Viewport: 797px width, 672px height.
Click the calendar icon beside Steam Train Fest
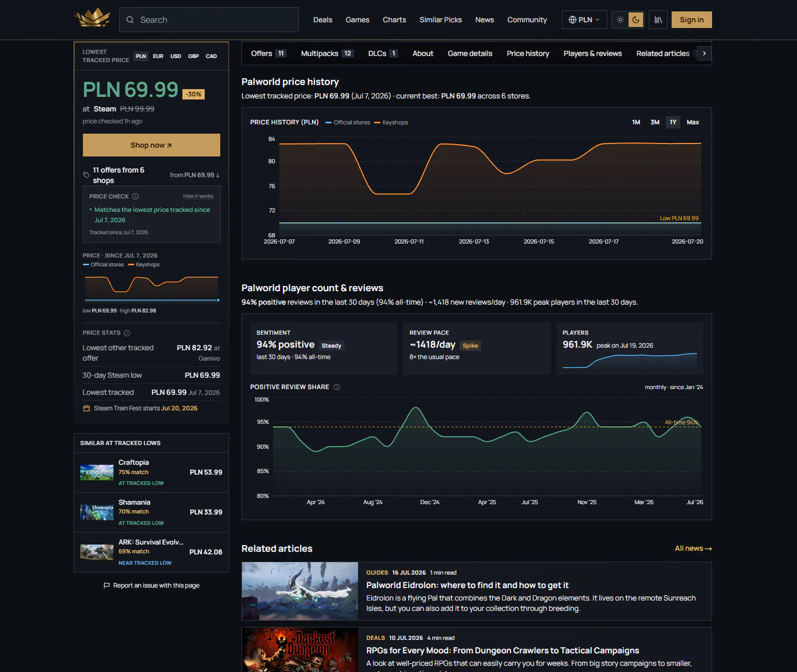(x=87, y=408)
